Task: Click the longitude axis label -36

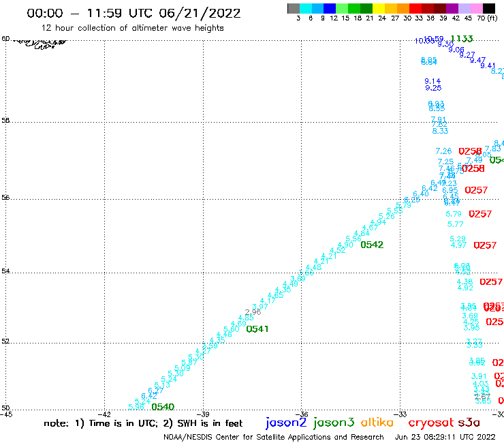Action: pyautogui.click(x=302, y=414)
